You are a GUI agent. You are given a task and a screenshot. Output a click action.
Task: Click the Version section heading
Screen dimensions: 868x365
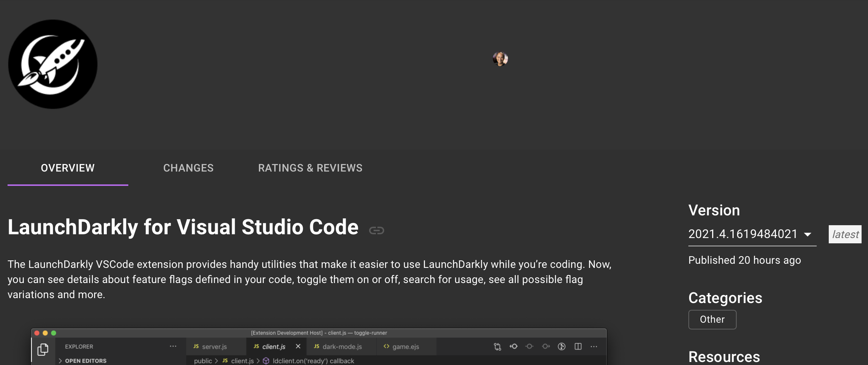pyautogui.click(x=714, y=210)
